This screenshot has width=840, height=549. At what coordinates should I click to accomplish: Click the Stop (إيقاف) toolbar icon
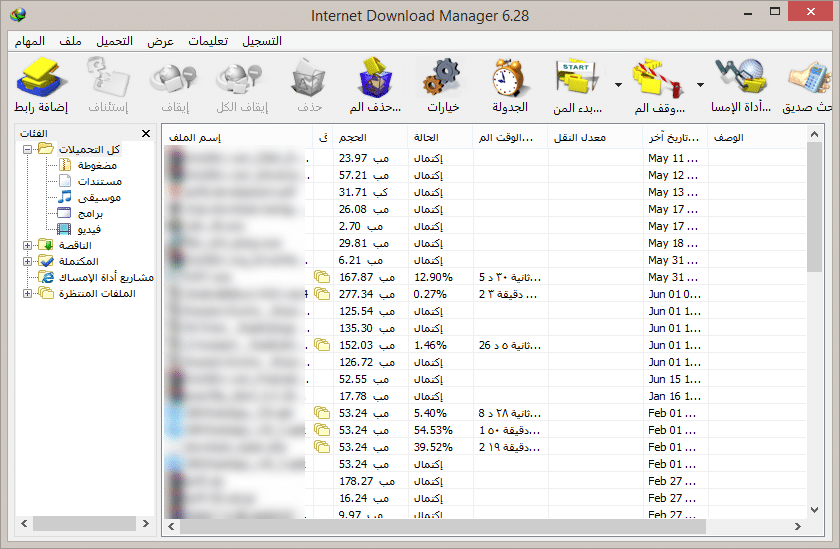[x=174, y=78]
